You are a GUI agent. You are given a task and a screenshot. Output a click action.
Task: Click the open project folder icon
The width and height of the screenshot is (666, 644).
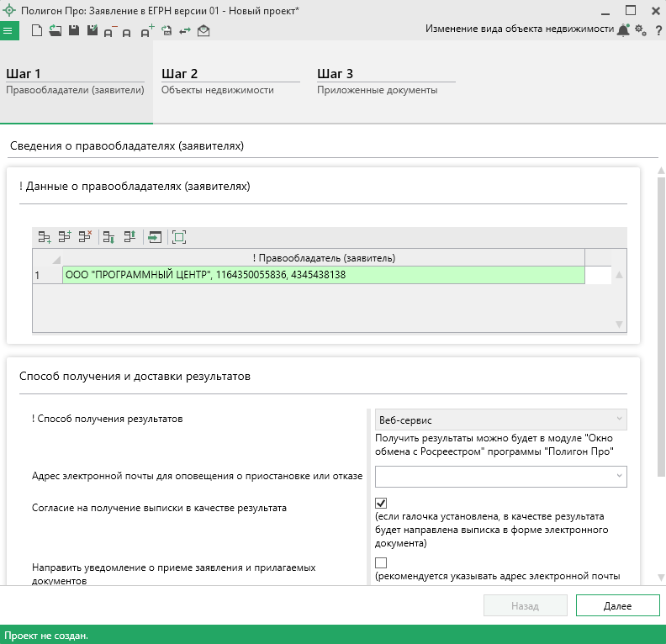pos(55,31)
